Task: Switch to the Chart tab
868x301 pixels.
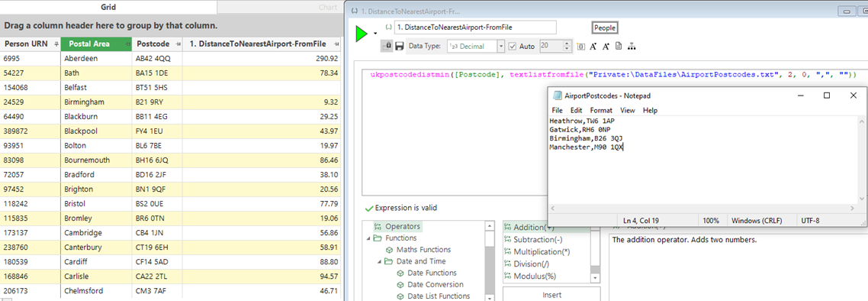Action: point(328,7)
